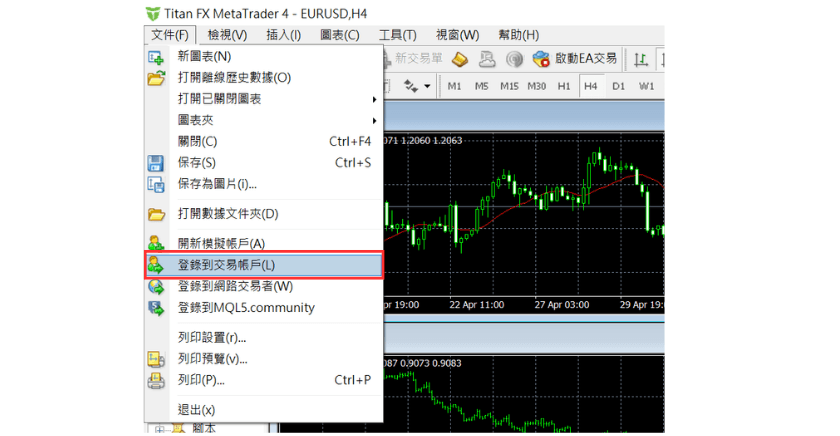The width and height of the screenshot is (840, 436).
Task: Select 打開已關閉圖表 entry
Action: (x=264, y=99)
